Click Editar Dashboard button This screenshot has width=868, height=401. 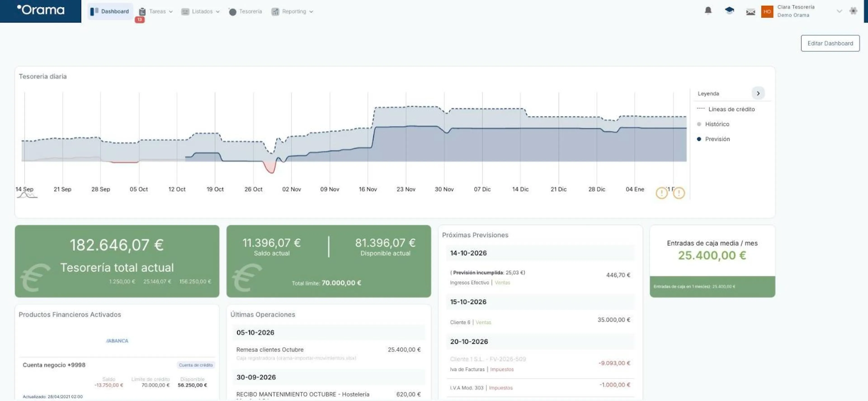click(x=830, y=43)
